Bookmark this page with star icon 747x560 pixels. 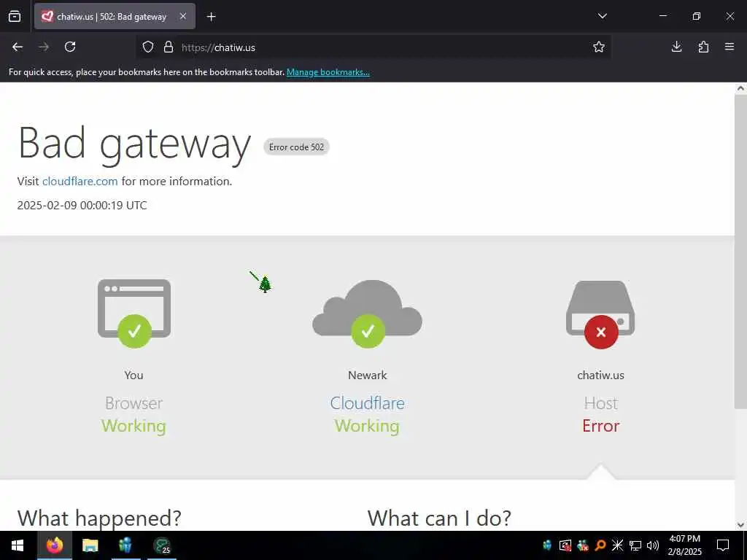pos(599,47)
